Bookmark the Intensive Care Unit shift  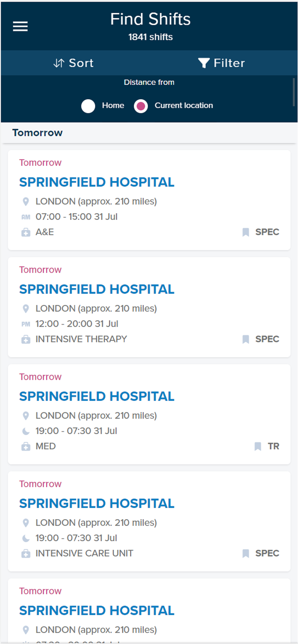(x=246, y=553)
